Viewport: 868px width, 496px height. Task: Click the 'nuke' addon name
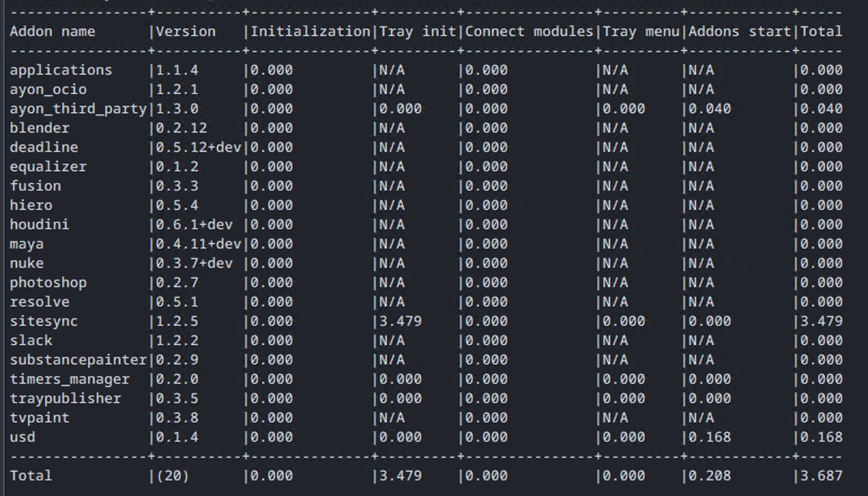point(27,264)
